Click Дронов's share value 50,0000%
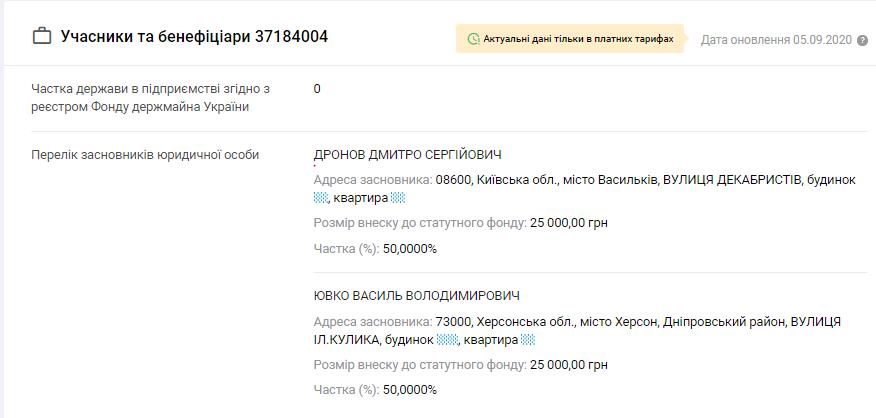This screenshot has height=418, width=876. 409,248
